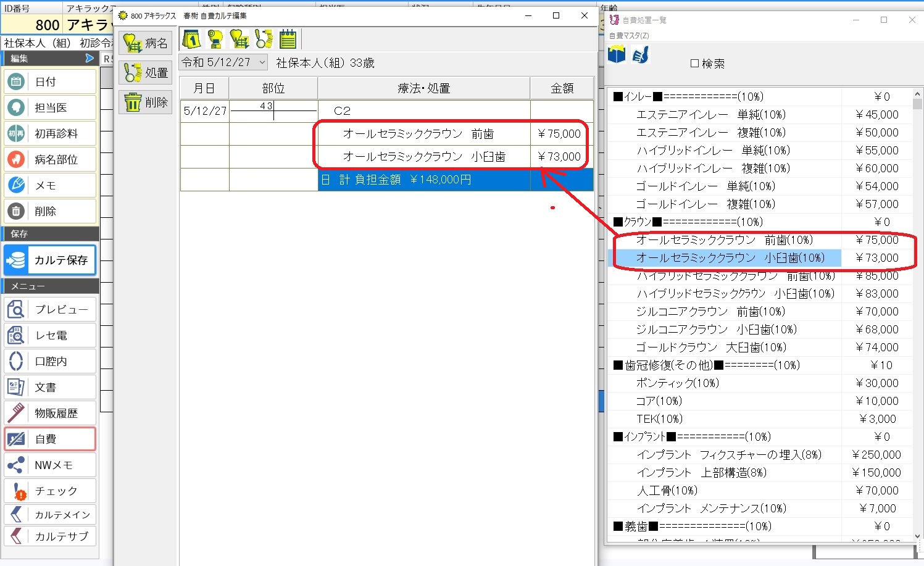Open the 自費マスタ(Z) menu
The image size is (924, 566).
629,36
